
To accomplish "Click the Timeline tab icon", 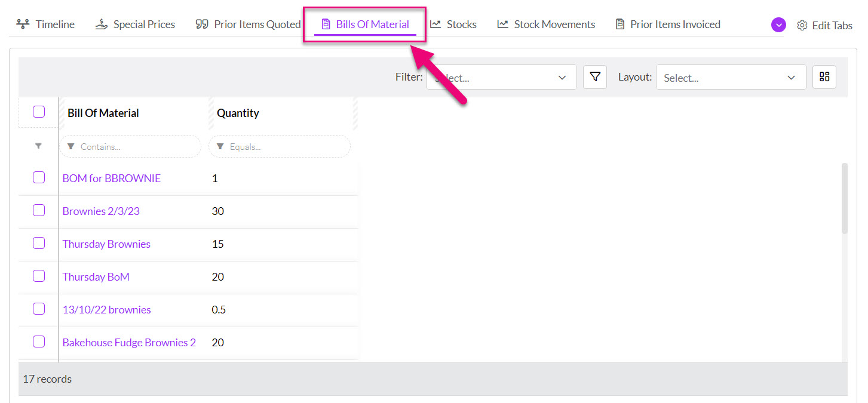I will click(23, 24).
